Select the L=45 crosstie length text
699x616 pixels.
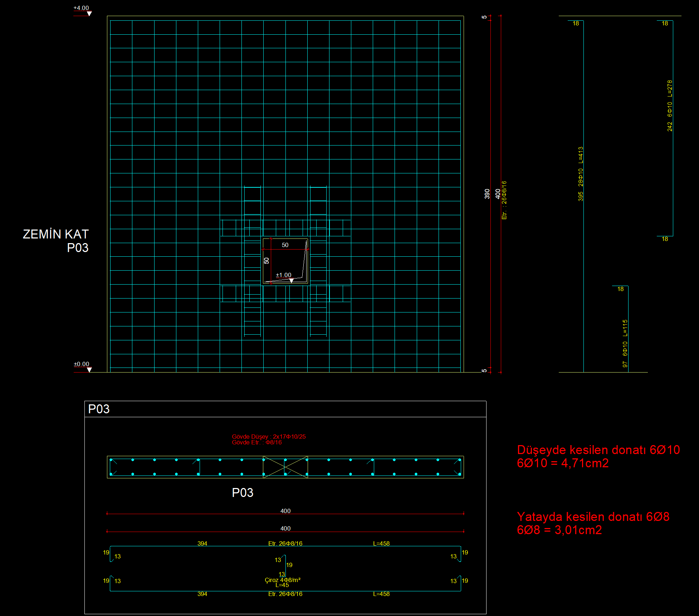tap(282, 585)
